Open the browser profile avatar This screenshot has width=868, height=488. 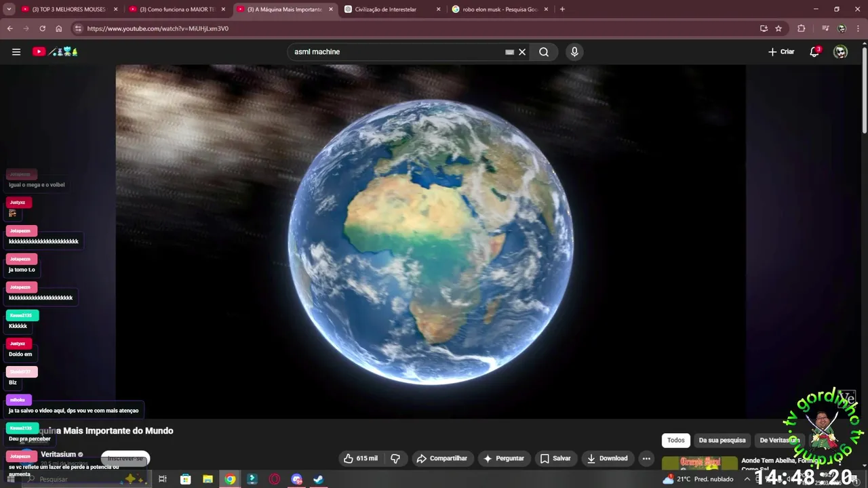tap(842, 28)
